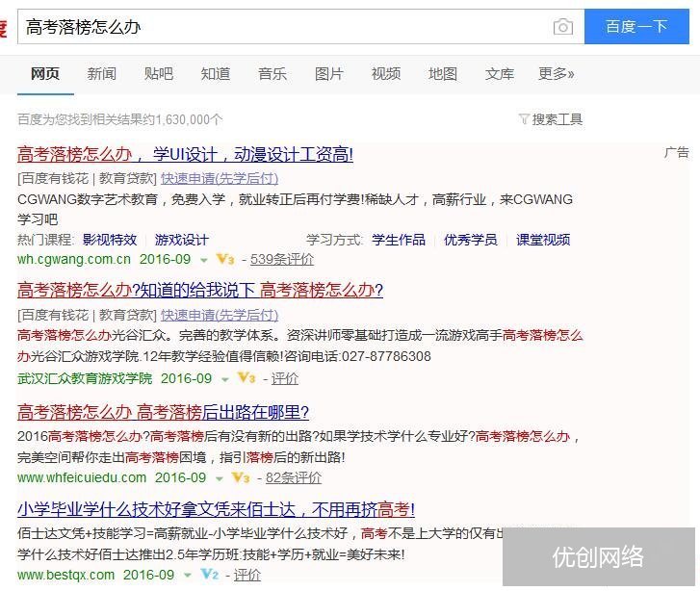
Task: Expand the 更多» menu
Action: [x=557, y=74]
